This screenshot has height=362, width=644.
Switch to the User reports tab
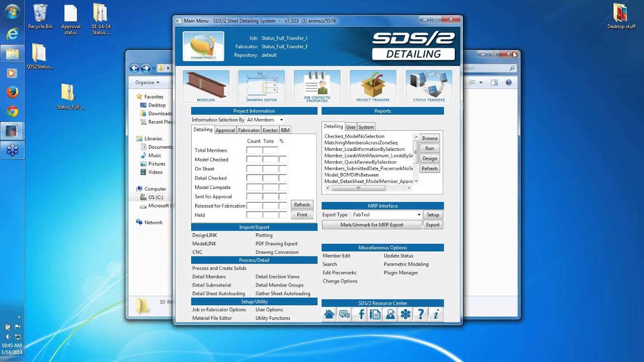[x=351, y=127]
